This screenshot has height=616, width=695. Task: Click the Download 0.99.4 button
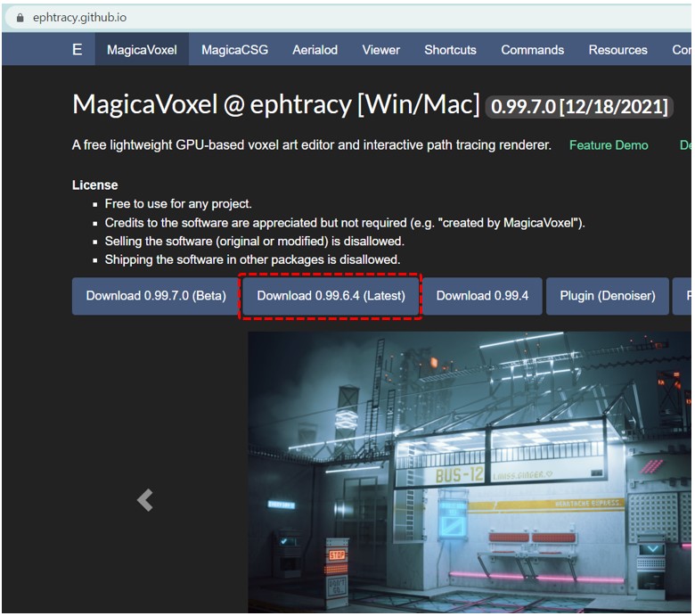[x=482, y=296]
